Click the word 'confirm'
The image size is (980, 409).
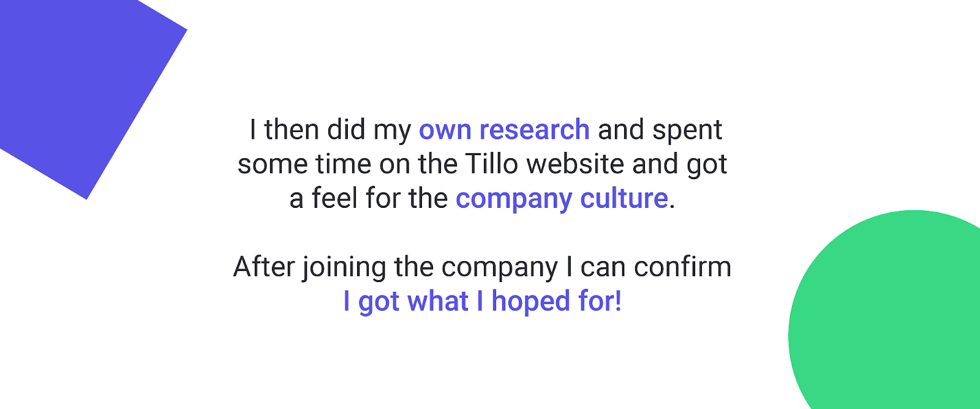point(682,267)
